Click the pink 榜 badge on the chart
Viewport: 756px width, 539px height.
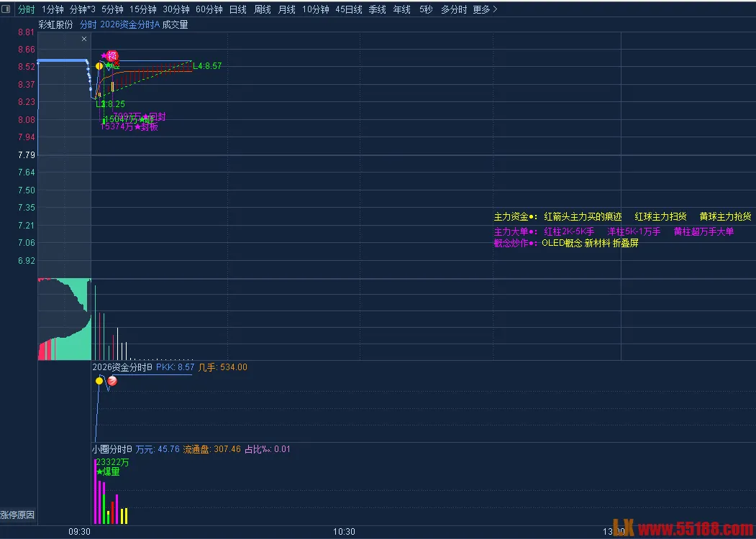tap(112, 55)
